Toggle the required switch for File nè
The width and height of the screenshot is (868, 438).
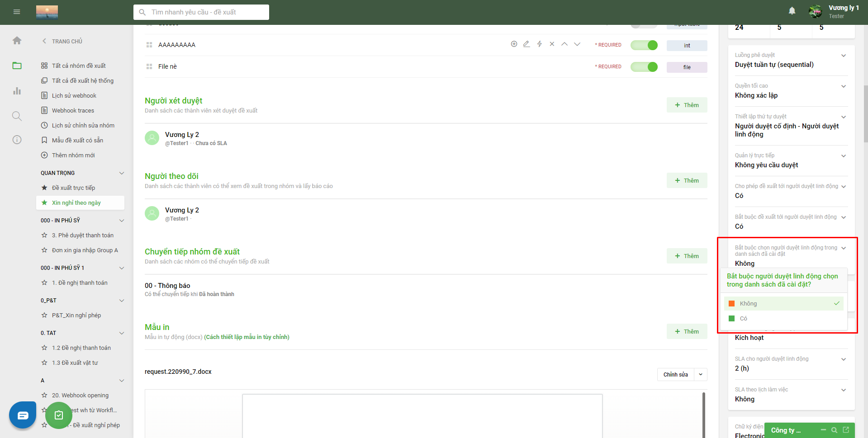click(x=644, y=67)
